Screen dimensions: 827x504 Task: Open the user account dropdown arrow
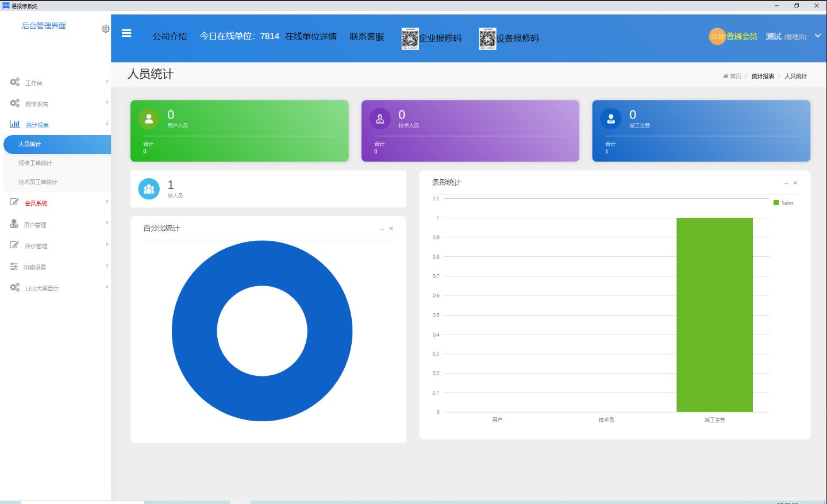(817, 36)
